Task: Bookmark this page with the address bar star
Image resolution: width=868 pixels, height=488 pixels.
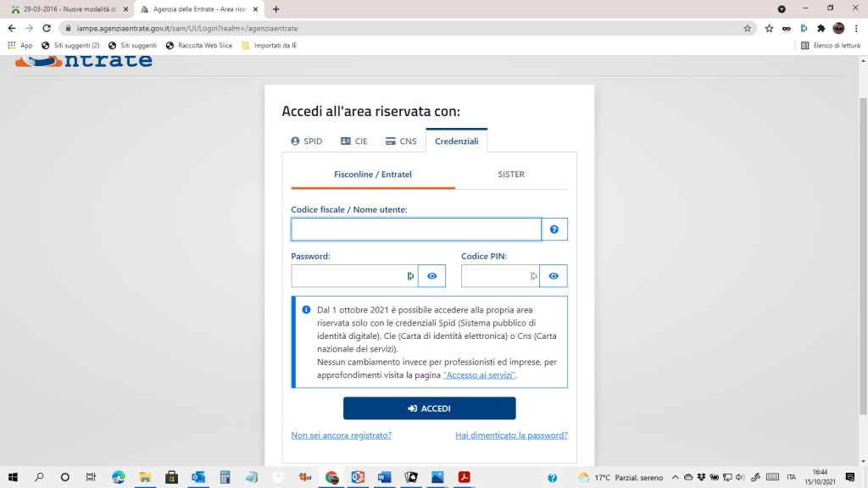Action: pos(748,28)
